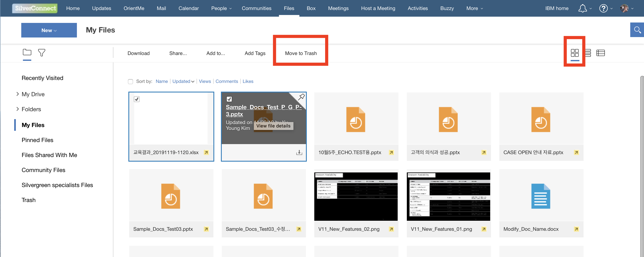Viewport: 644px width, 257px height.
Task: Expand the Folders tree node
Action: point(18,109)
